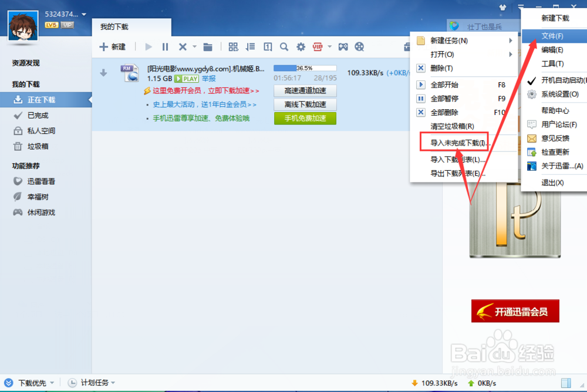Toggle 开机自动启动 in the main menu
The image size is (587, 392).
pos(560,82)
